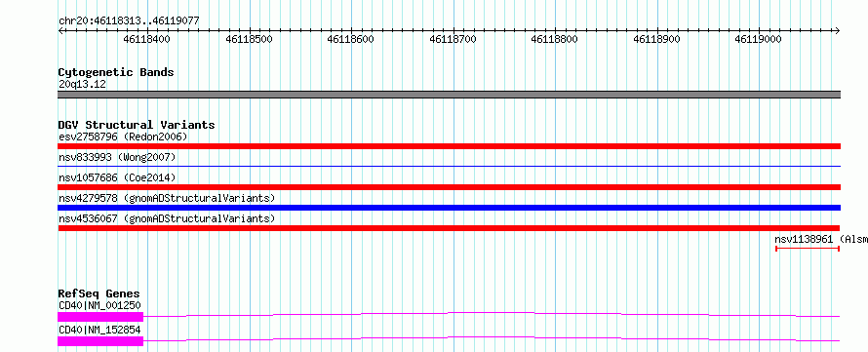Click the left arrow of the ruler
The image size is (868, 352).
[x=60, y=31]
